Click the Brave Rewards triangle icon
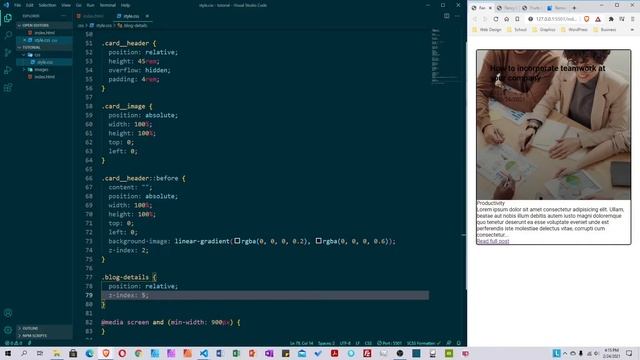The width and height of the screenshot is (640, 360). click(598, 19)
